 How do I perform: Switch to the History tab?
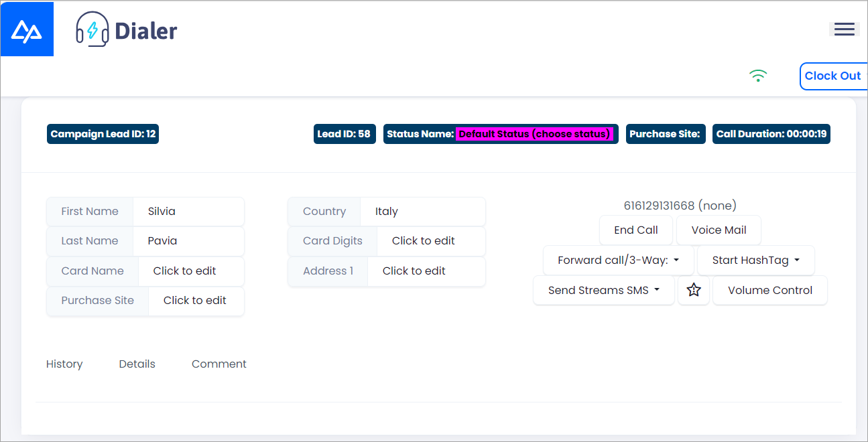pyautogui.click(x=64, y=364)
